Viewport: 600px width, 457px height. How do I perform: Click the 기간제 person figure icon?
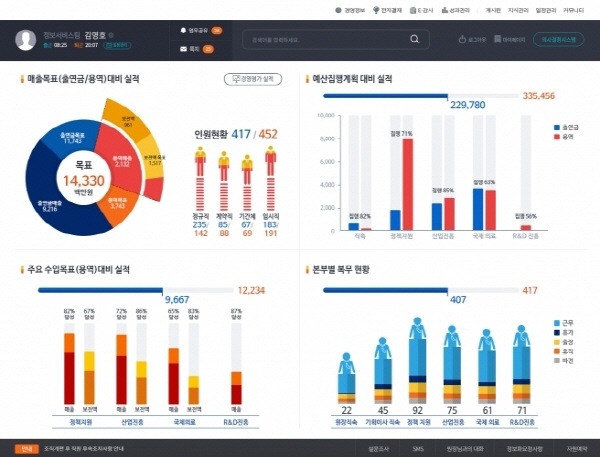(x=247, y=170)
